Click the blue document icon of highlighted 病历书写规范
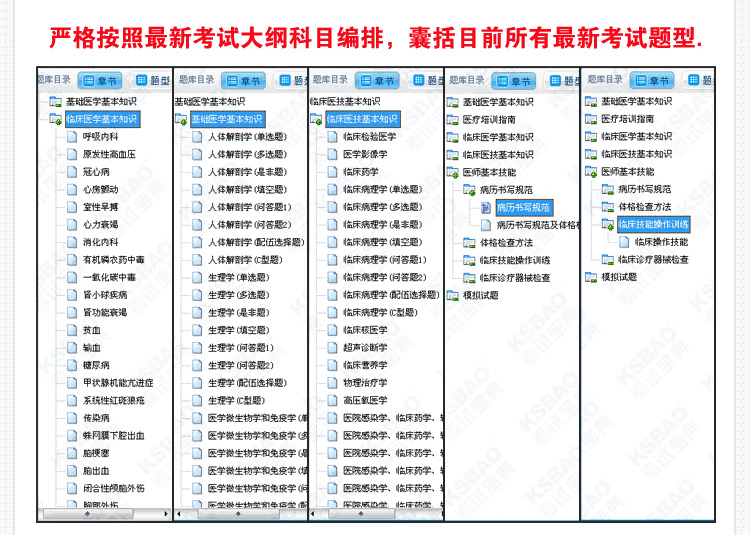The height and width of the screenshot is (535, 750). tap(486, 207)
